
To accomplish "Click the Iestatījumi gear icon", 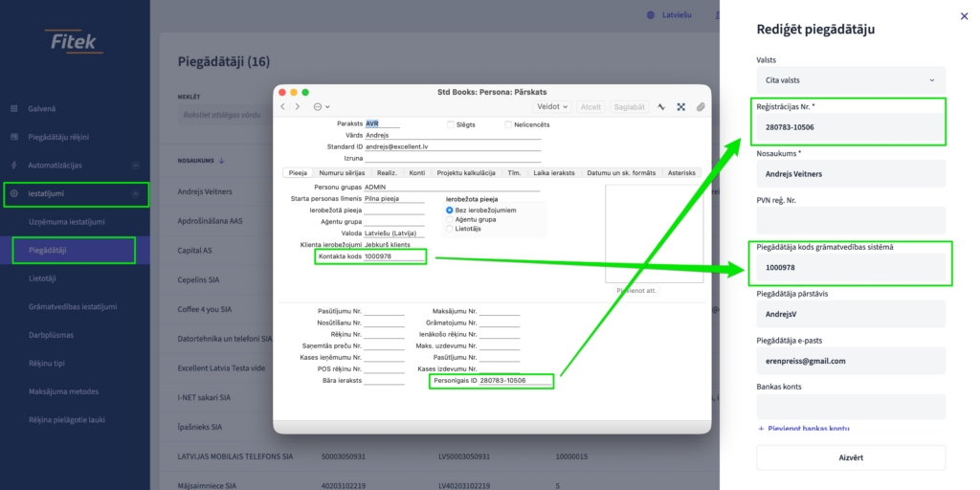I will [x=13, y=193].
